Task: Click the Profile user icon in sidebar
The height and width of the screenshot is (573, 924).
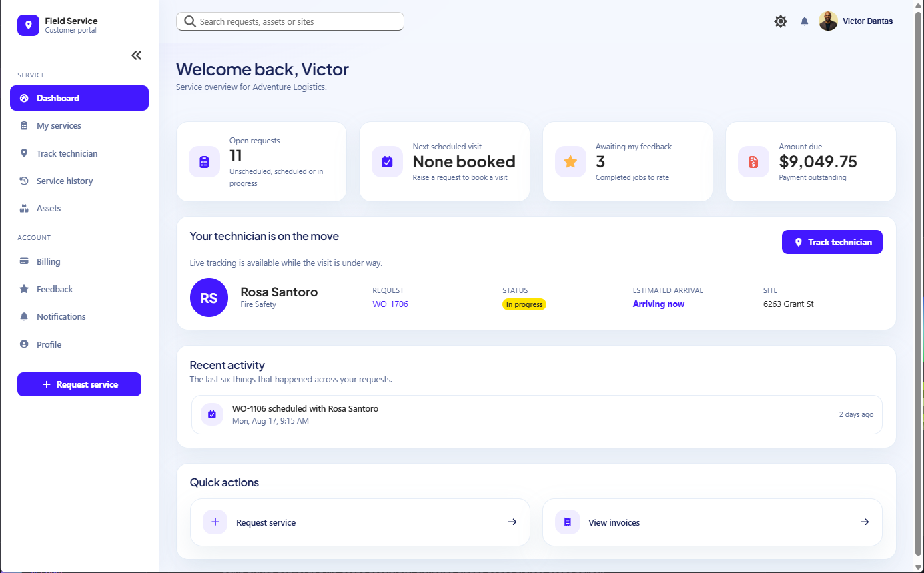Action: click(24, 344)
